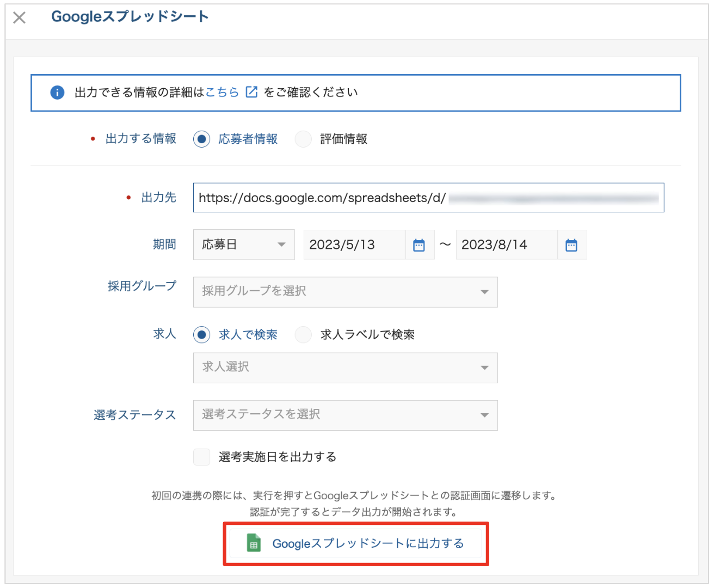Close the Googleスプレッドシート dialog with X
The height and width of the screenshot is (588, 714).
pyautogui.click(x=20, y=18)
